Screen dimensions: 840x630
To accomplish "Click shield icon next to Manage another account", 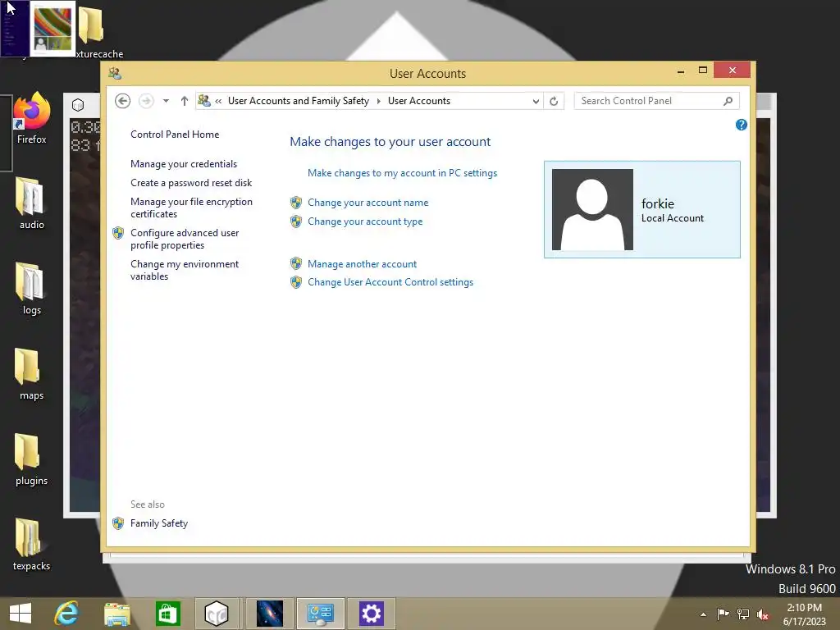I will [296, 263].
